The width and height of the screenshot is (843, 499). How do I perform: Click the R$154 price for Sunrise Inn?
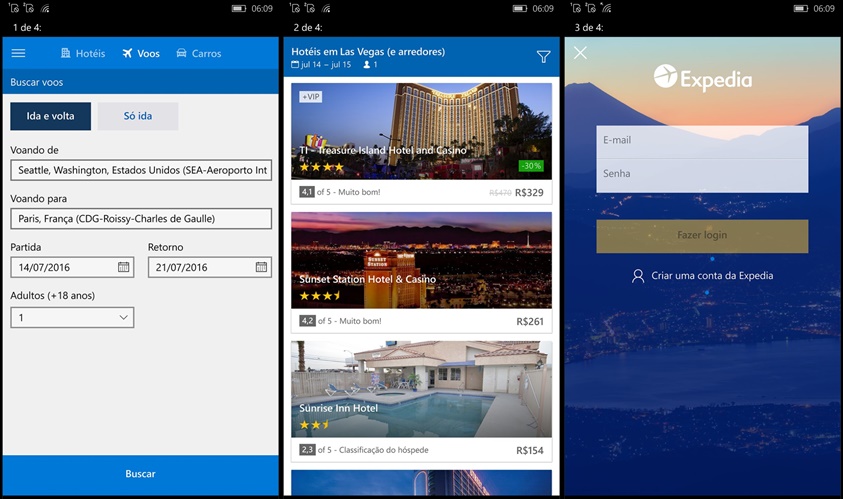click(x=530, y=451)
